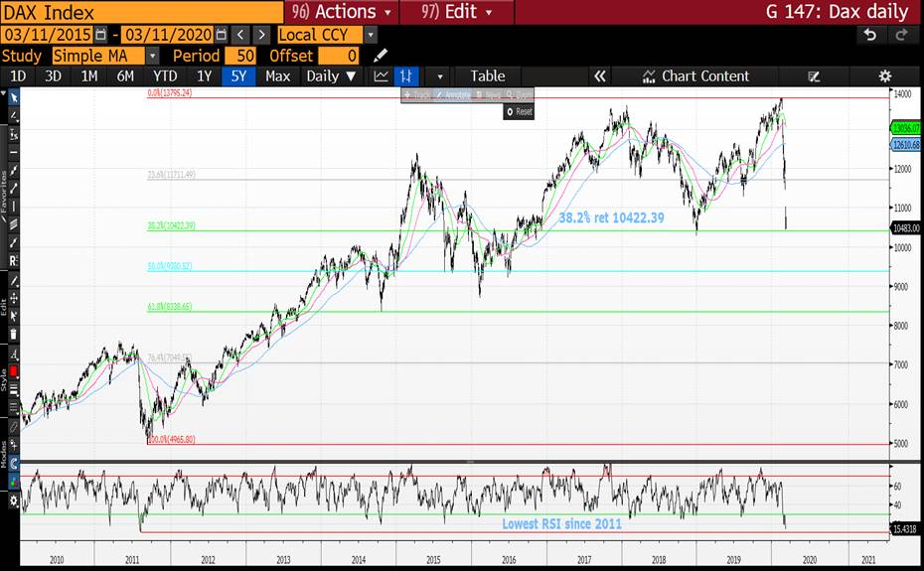Choose the percent change measure tool
This screenshot has width=924, height=571.
[x=14, y=135]
